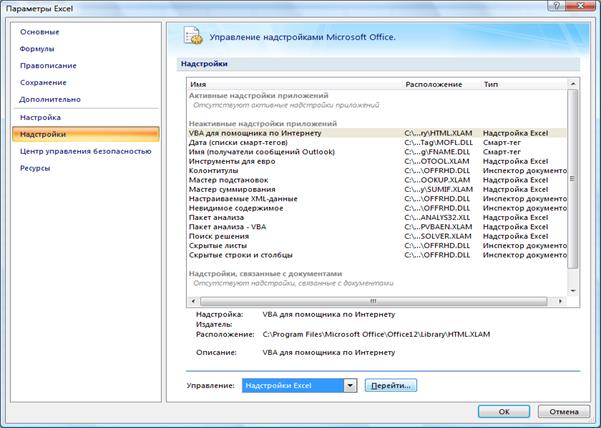Open the Формулы category
This screenshot has height=428, width=601.
tap(37, 48)
